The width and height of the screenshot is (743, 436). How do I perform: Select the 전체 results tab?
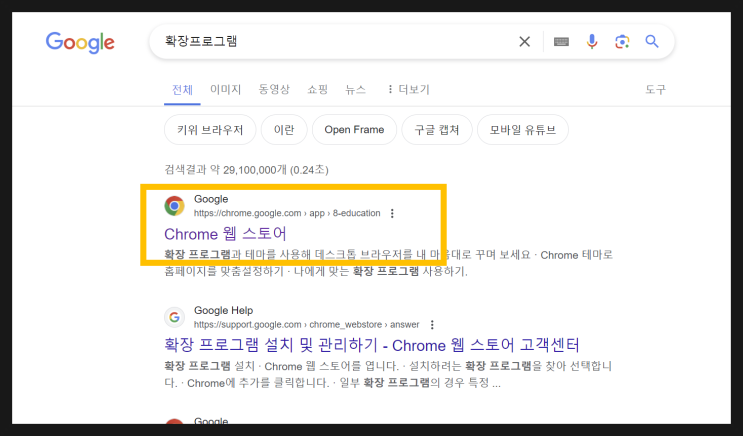182,90
